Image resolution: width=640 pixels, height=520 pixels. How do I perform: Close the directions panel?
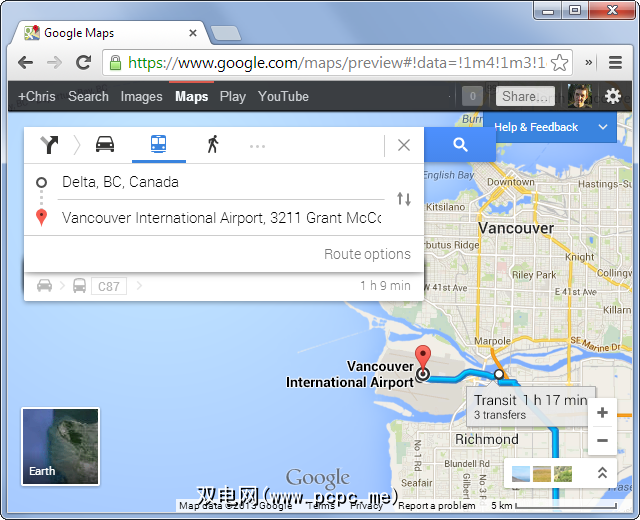coord(404,145)
